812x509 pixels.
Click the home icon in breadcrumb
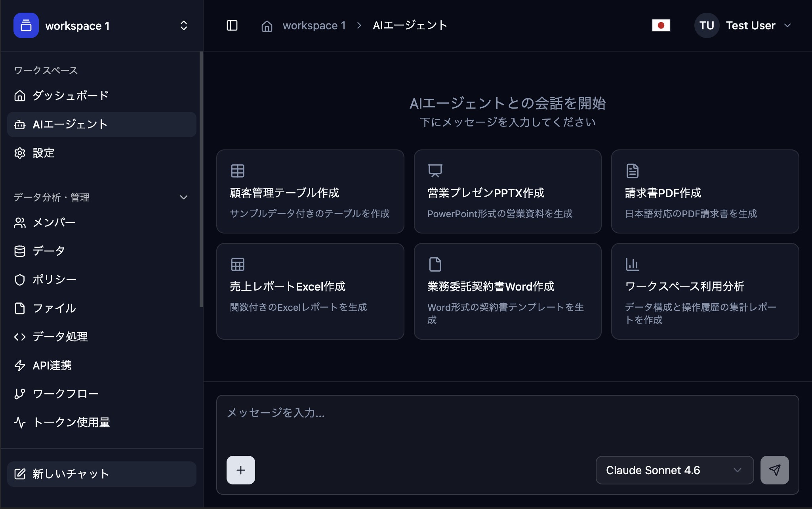(267, 26)
